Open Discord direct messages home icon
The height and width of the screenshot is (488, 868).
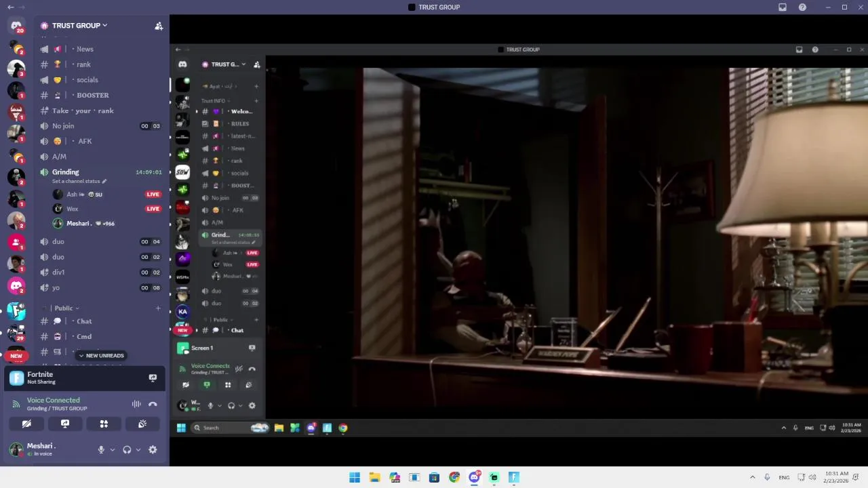tap(16, 26)
